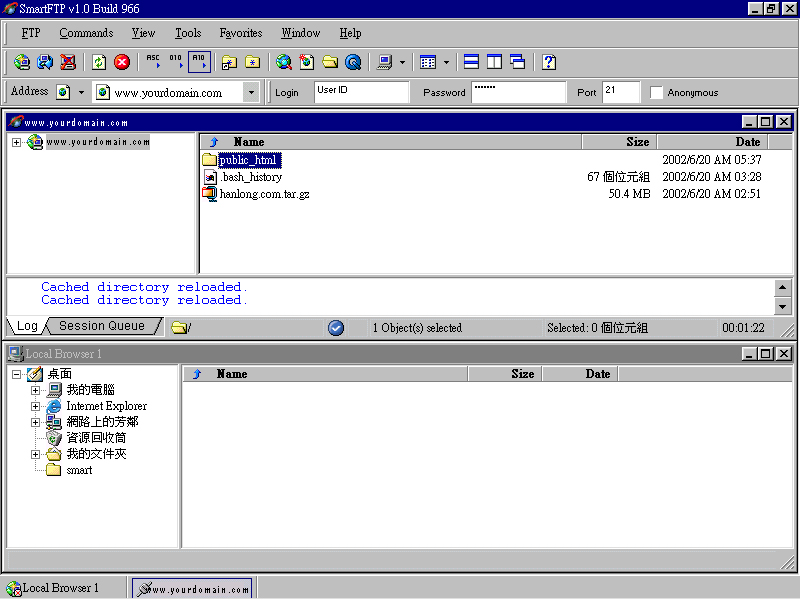
Task: Click the blue Q toolbar icon
Action: (x=353, y=62)
